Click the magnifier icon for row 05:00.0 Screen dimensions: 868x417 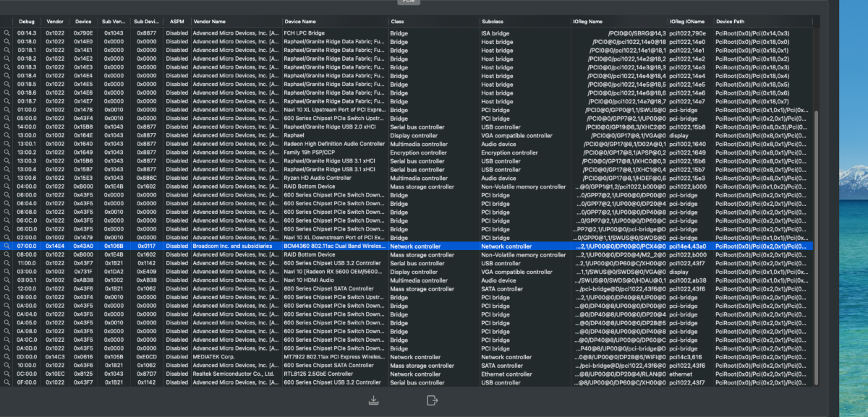click(x=7, y=119)
